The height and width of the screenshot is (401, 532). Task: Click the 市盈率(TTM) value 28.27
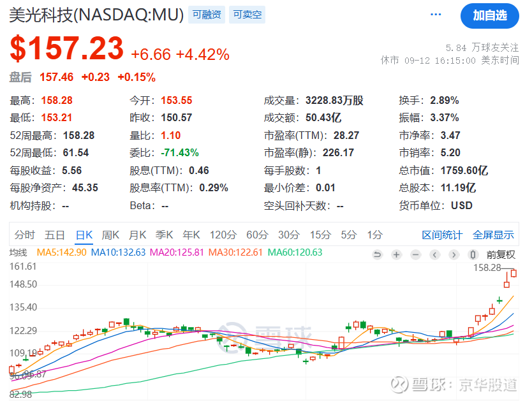point(346,136)
